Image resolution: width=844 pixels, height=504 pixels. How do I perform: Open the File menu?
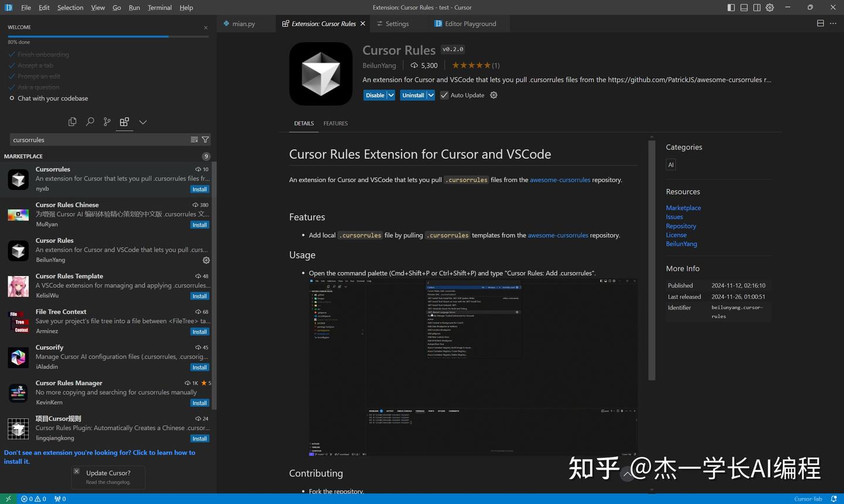click(26, 8)
